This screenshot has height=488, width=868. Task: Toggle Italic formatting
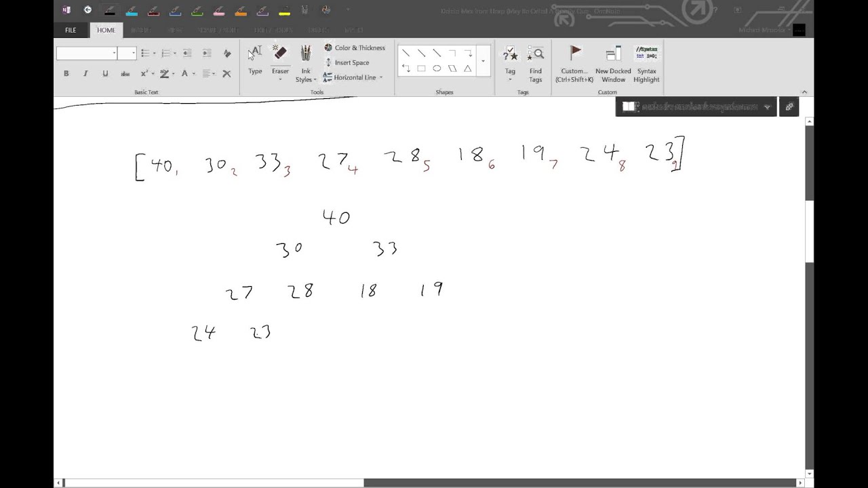tap(85, 73)
